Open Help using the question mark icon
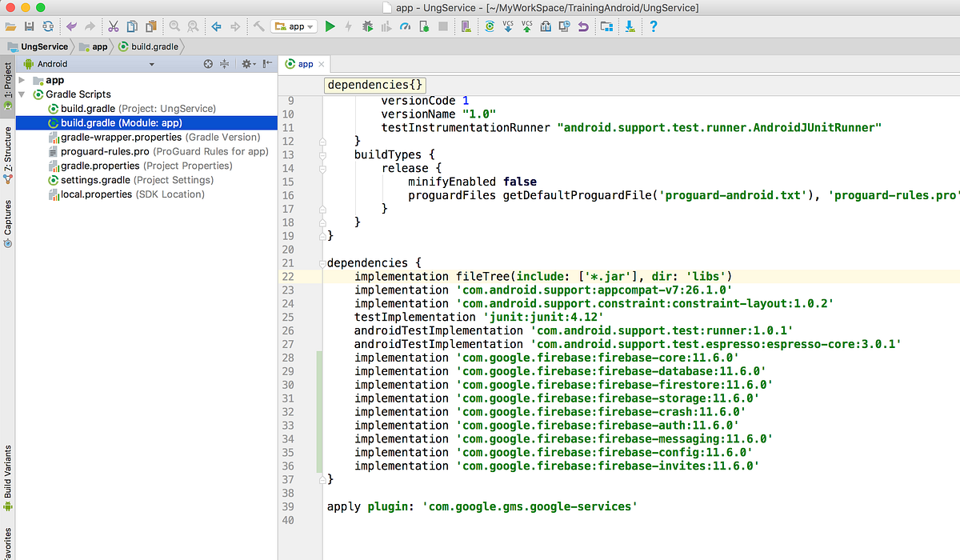Image resolution: width=960 pixels, height=560 pixels. pos(653,26)
